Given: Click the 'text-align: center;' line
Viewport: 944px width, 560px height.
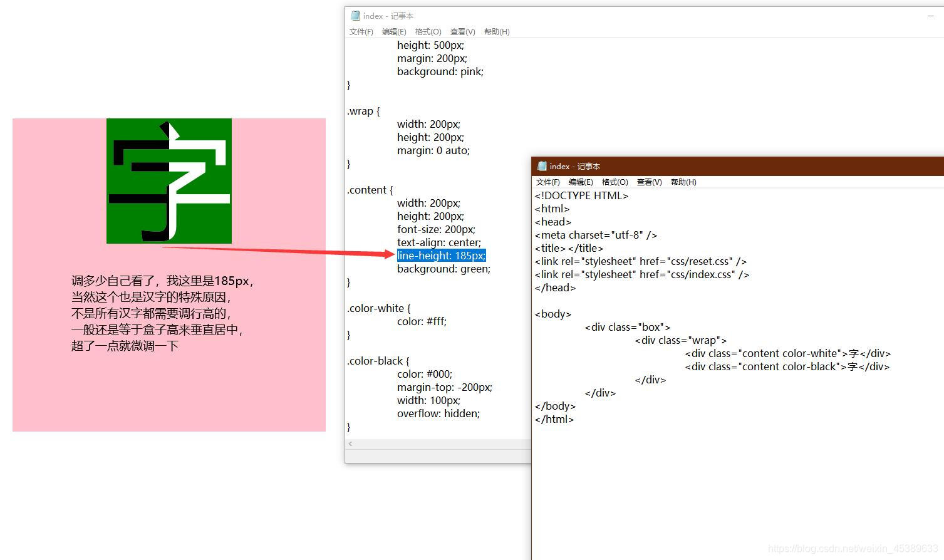Looking at the screenshot, I should coord(439,242).
